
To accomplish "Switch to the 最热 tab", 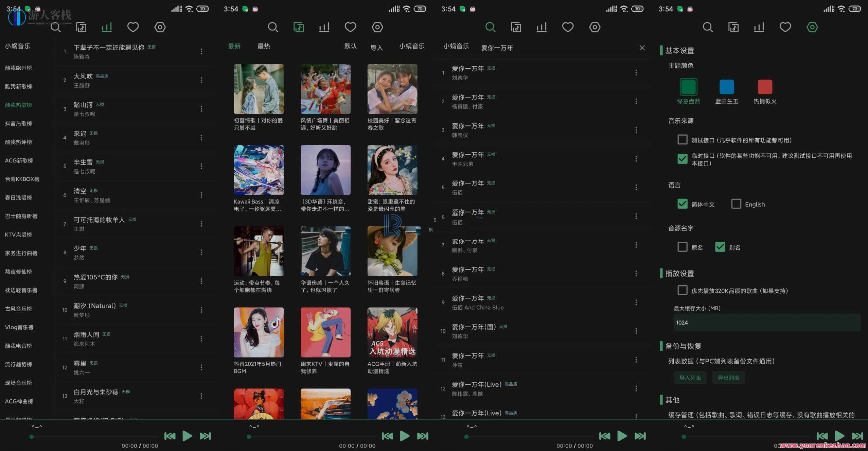I will pos(264,46).
